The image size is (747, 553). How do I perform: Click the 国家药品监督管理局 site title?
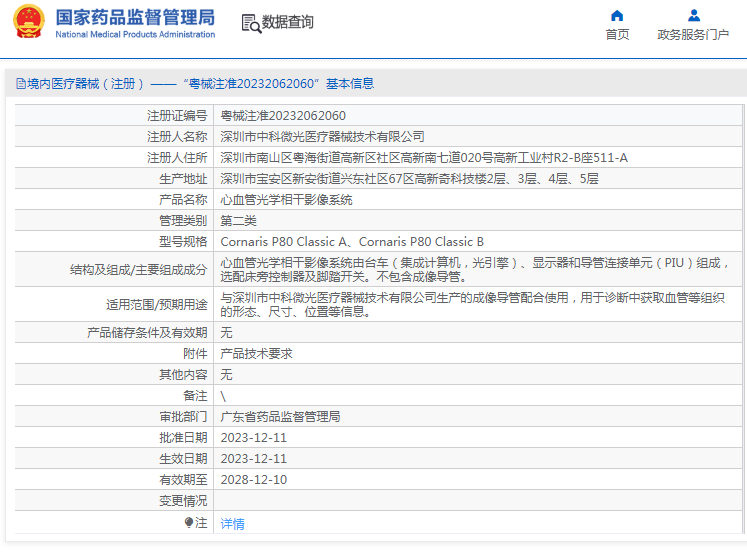pos(135,17)
